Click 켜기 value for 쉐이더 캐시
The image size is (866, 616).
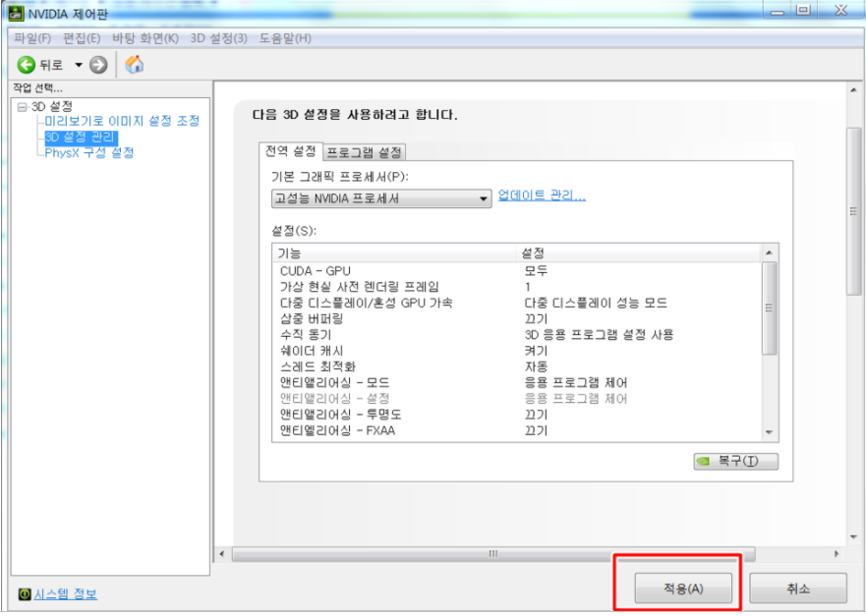(536, 351)
